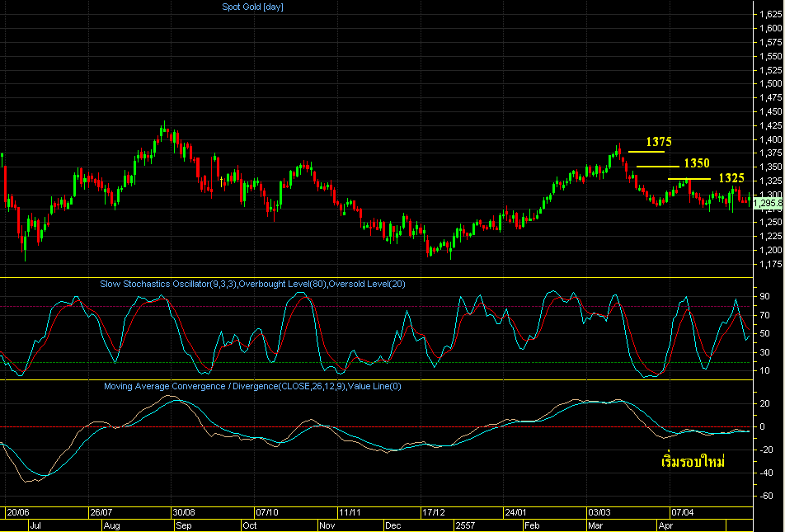
Task: Click the -40 level on the MACD axis
Action: (766, 473)
